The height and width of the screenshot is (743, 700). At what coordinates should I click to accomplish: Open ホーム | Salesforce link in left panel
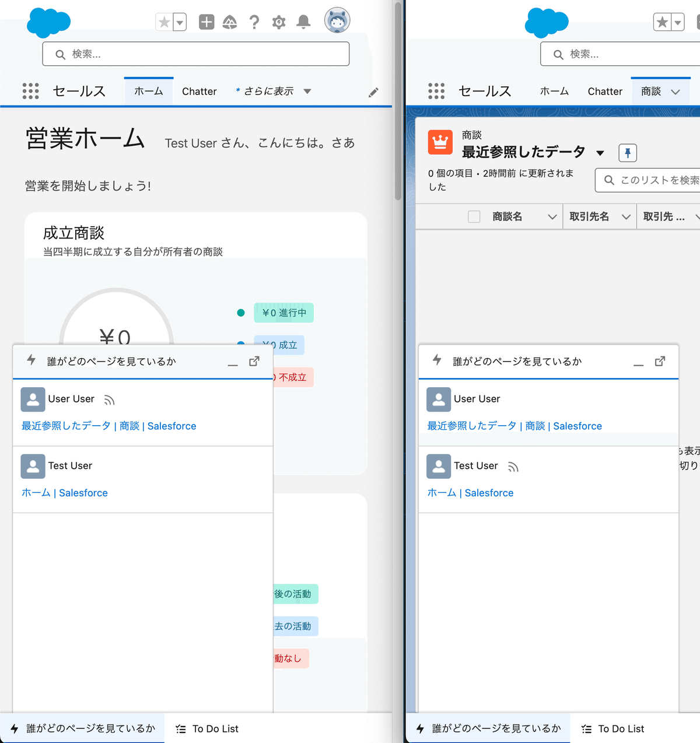65,493
